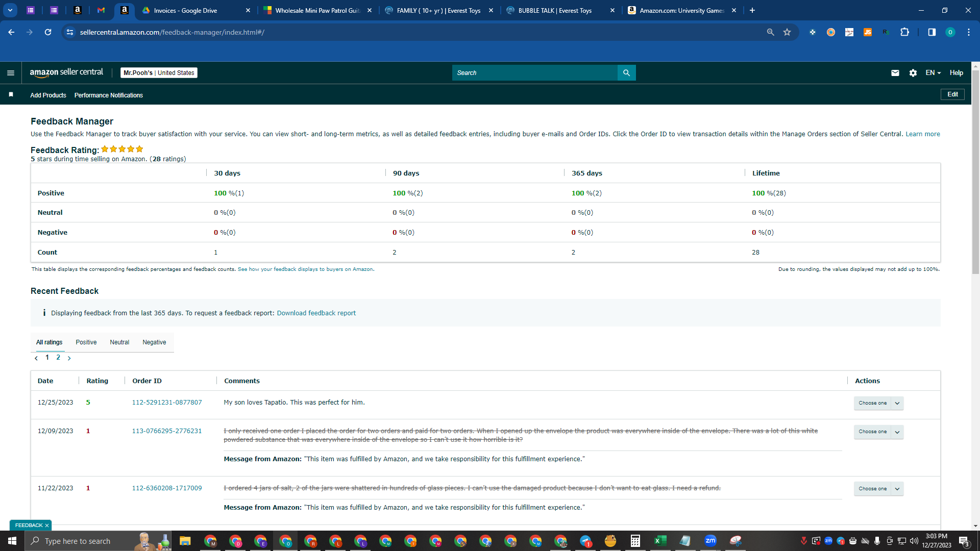Image resolution: width=980 pixels, height=551 pixels.
Task: Select the Positive ratings tab
Action: point(86,342)
